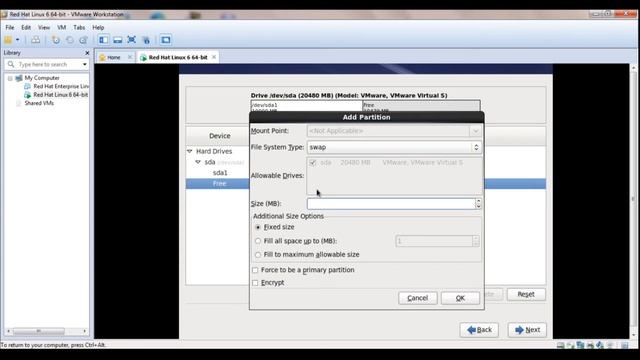Toggle the thumbnail bar icon
This screenshot has width=640, height=360.
pyautogui.click(x=118, y=40)
